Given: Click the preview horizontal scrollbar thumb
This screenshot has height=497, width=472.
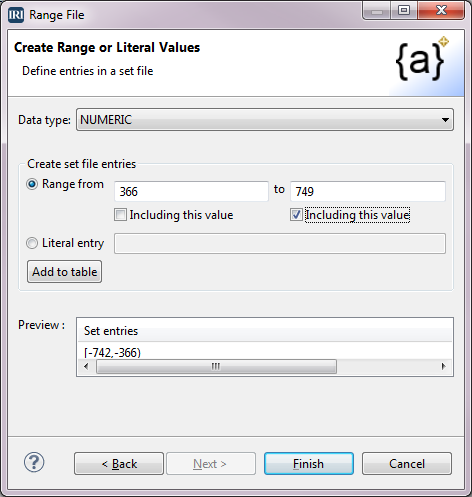Looking at the screenshot, I should pyautogui.click(x=216, y=366).
